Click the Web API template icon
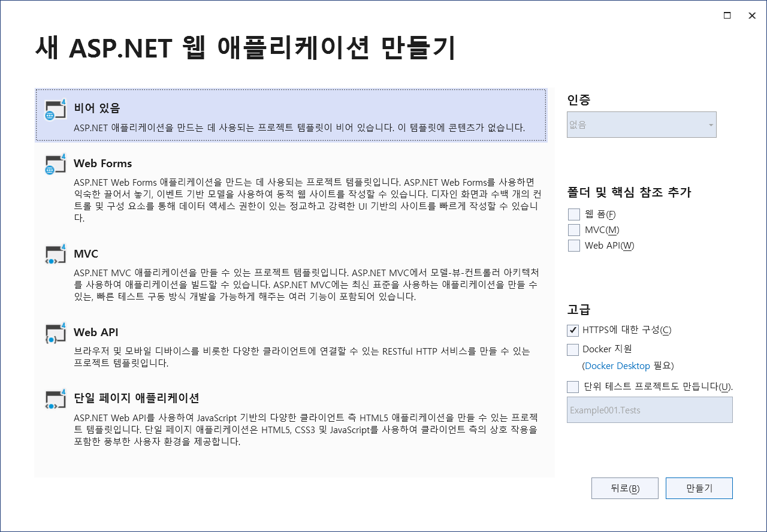The image size is (767, 532). tap(56, 333)
